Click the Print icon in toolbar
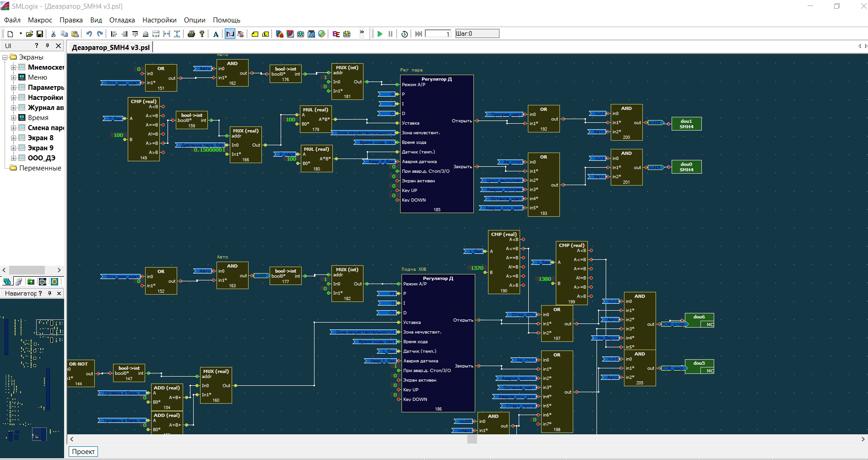This screenshot has height=460, width=868. [x=191, y=34]
